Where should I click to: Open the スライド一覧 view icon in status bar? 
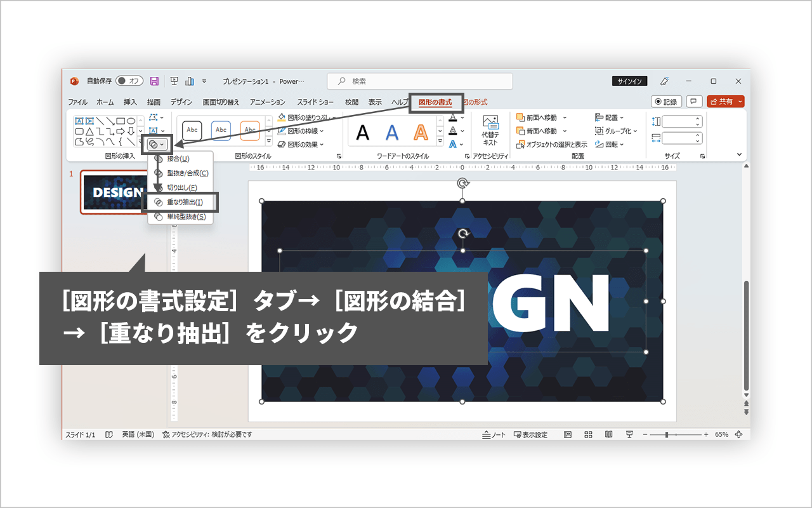point(587,434)
